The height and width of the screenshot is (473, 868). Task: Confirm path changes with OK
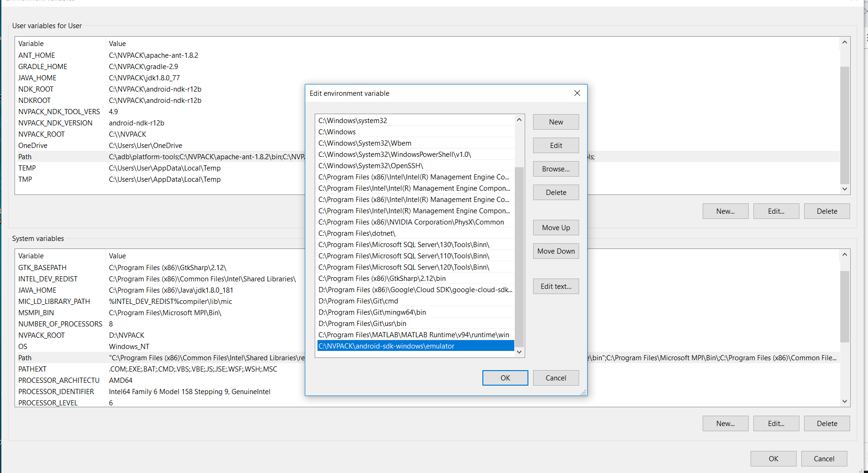pos(505,378)
